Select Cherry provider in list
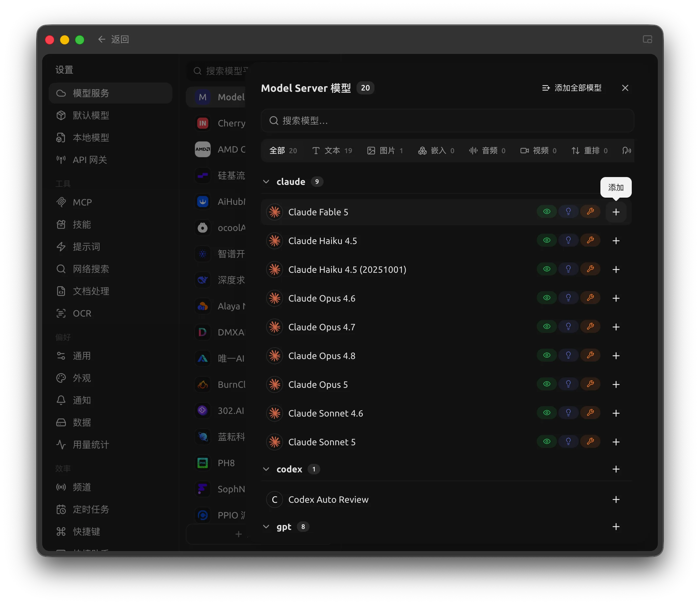 [216, 123]
